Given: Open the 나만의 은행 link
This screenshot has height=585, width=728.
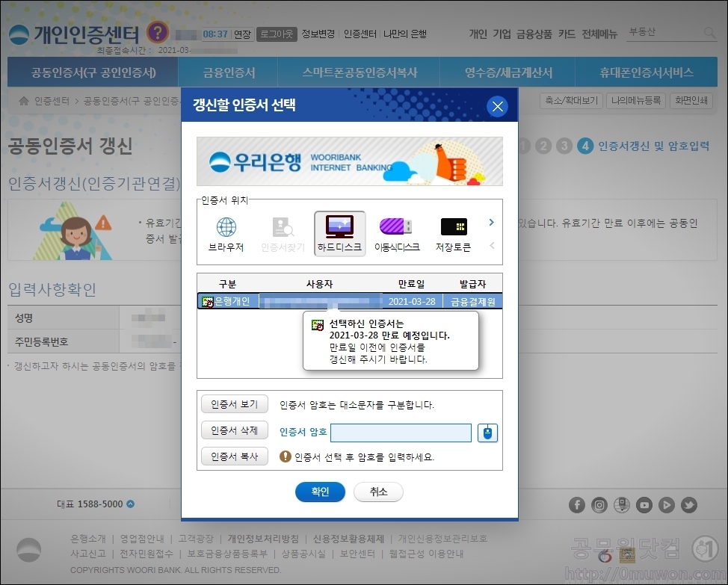Looking at the screenshot, I should [x=405, y=34].
